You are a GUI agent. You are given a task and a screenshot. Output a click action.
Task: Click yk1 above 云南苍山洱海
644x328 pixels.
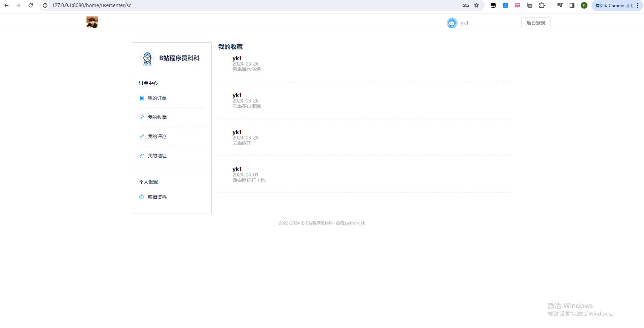click(x=237, y=95)
